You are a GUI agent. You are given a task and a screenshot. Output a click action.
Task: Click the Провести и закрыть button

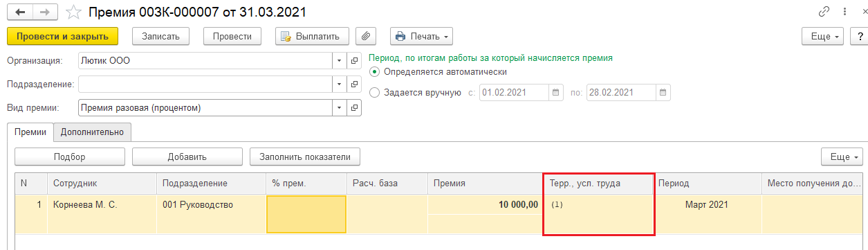(63, 36)
